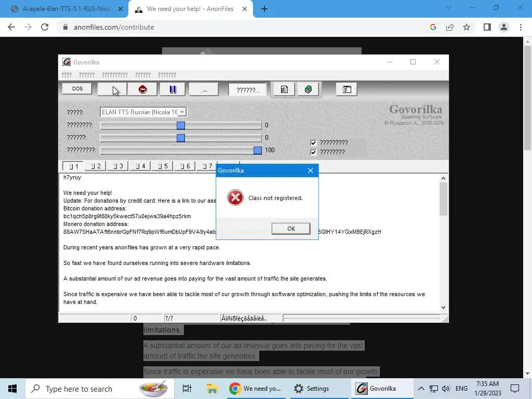This screenshot has width=532, height=399.
Task: Click the third slider thumb at 100
Action: coord(258,150)
